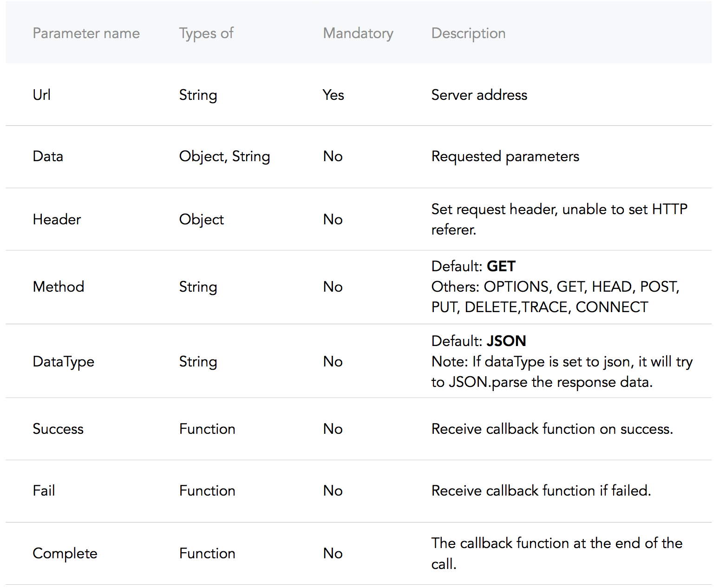This screenshot has width=719, height=588.
Task: Click the Fail parameter name
Action: click(x=44, y=490)
